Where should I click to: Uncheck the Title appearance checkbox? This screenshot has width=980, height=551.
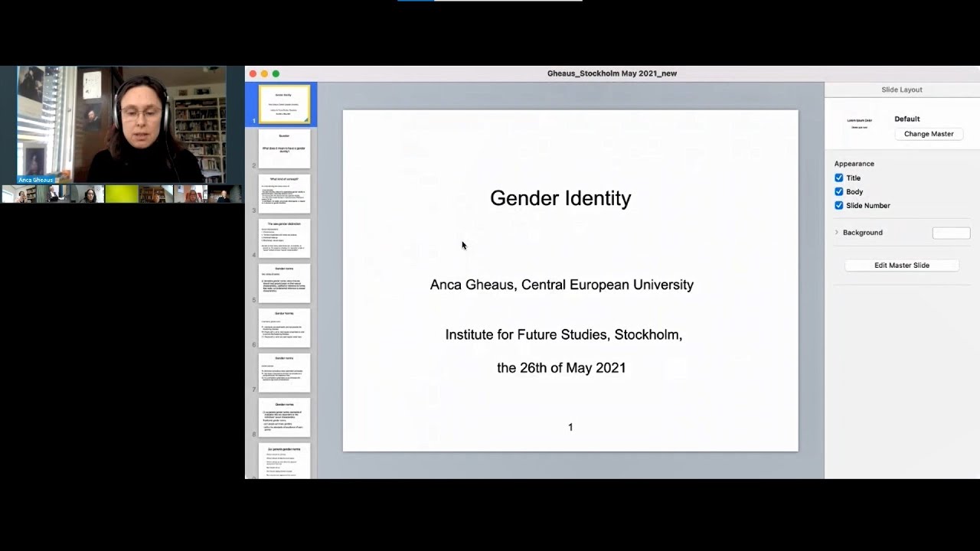coord(839,178)
